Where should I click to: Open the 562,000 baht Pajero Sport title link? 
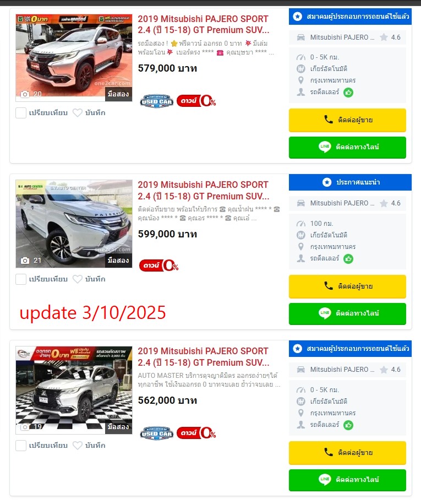point(204,357)
